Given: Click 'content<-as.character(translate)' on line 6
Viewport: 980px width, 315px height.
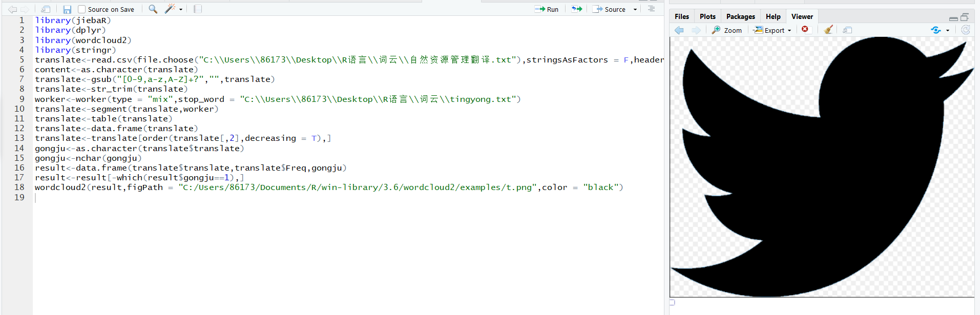Looking at the screenshot, I should [116, 70].
